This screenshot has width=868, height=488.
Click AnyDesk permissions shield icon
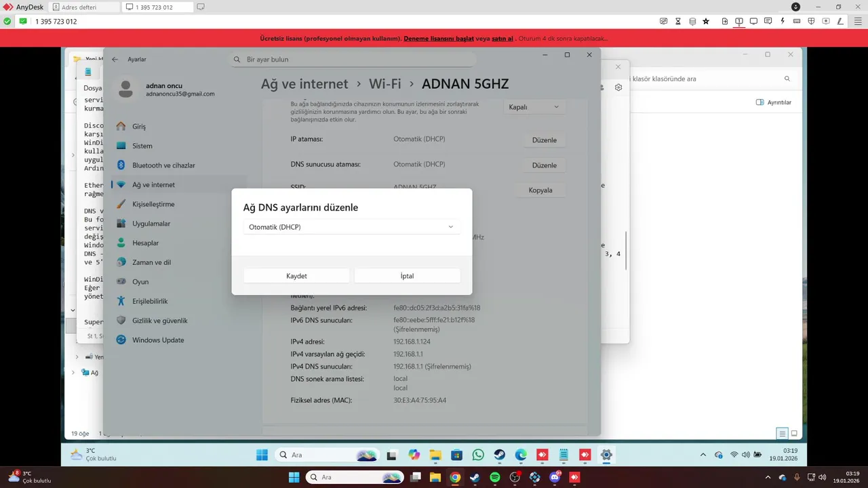(811, 21)
